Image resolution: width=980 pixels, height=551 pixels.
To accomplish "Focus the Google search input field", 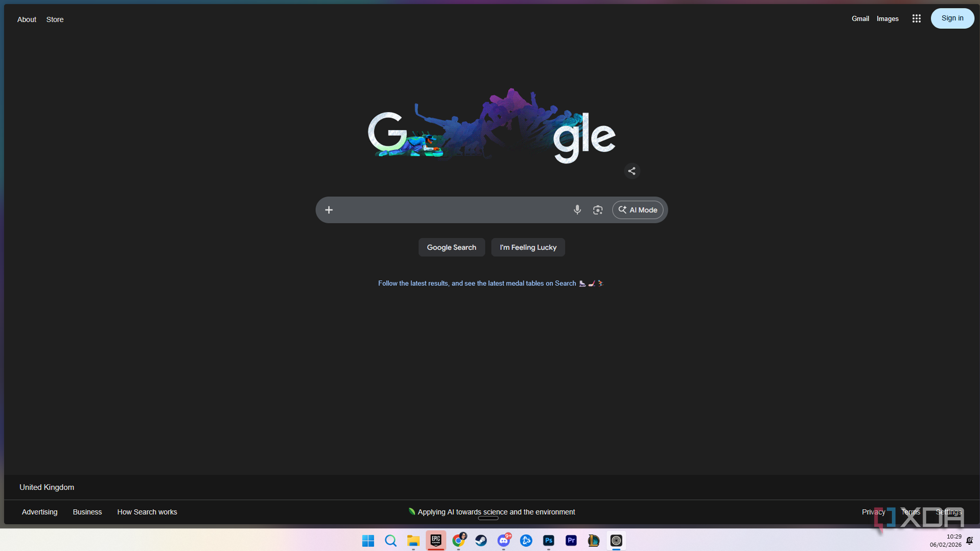I will tap(452, 210).
